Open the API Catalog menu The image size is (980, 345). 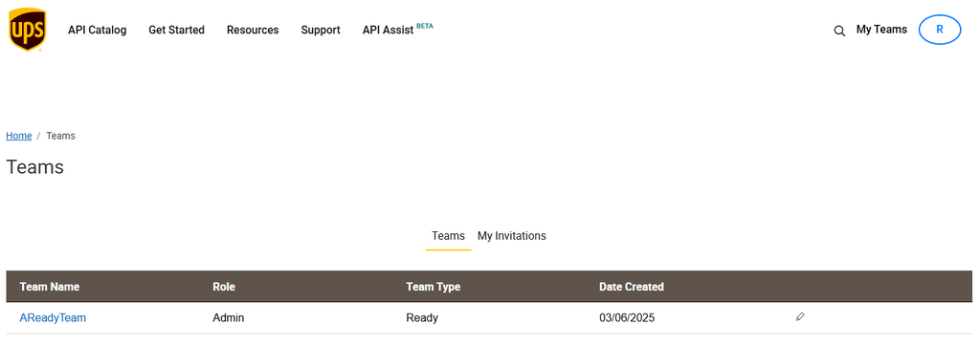point(97,30)
